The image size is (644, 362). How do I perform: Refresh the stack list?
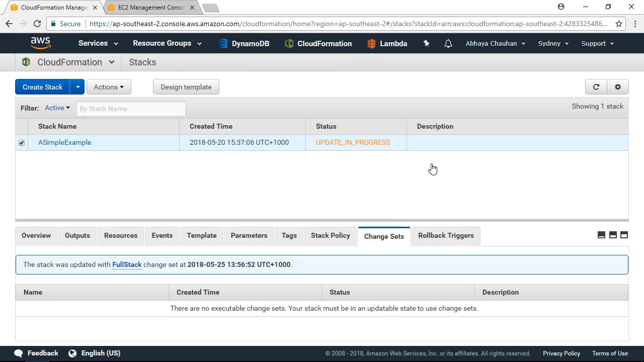(596, 87)
